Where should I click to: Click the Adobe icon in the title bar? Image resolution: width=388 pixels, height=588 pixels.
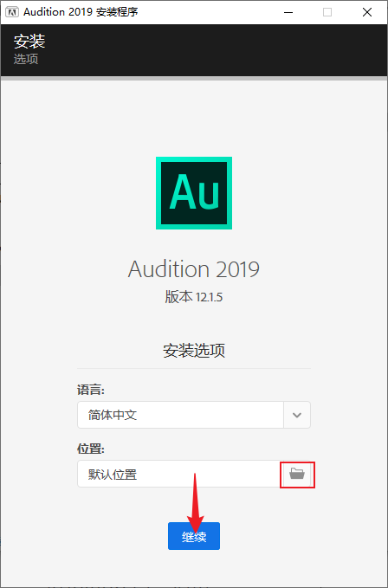point(12,12)
